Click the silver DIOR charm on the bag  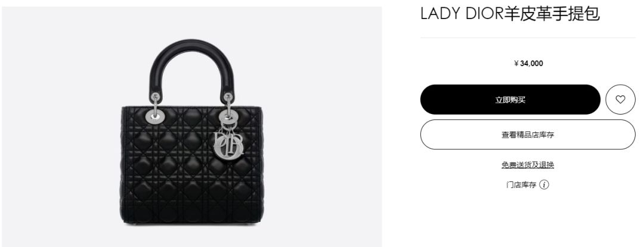228,144
